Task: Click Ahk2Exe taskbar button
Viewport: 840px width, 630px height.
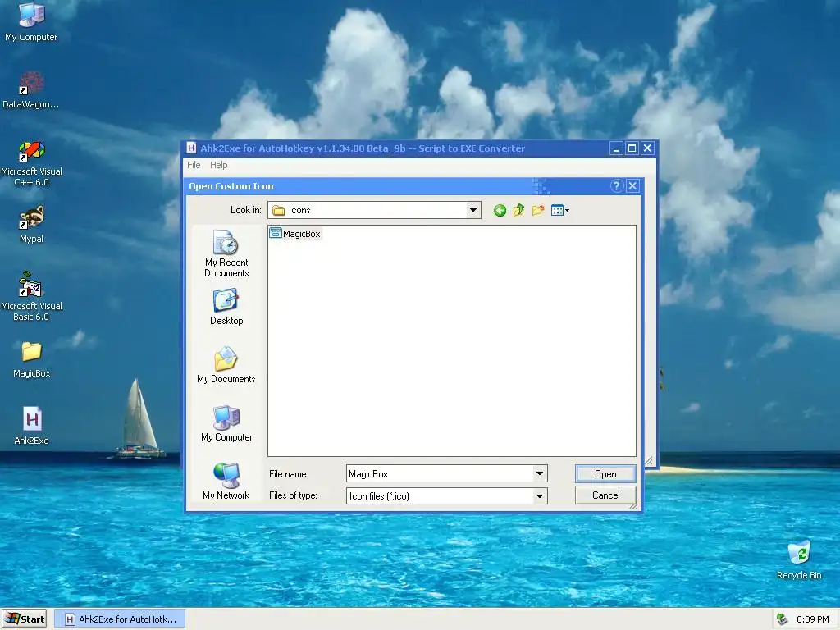Action: pos(120,619)
